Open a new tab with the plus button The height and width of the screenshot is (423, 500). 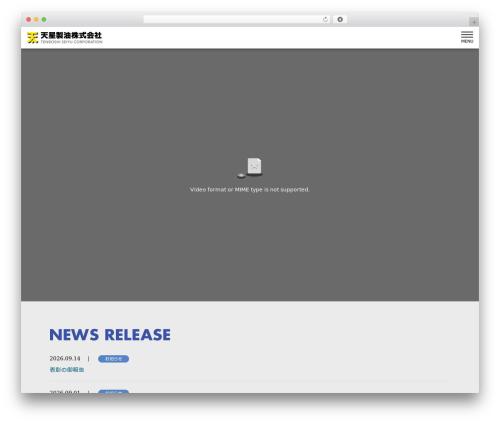(474, 22)
